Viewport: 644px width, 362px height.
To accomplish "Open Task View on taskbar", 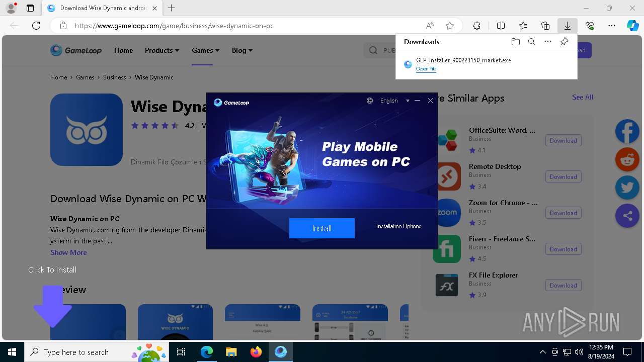I will [x=181, y=352].
